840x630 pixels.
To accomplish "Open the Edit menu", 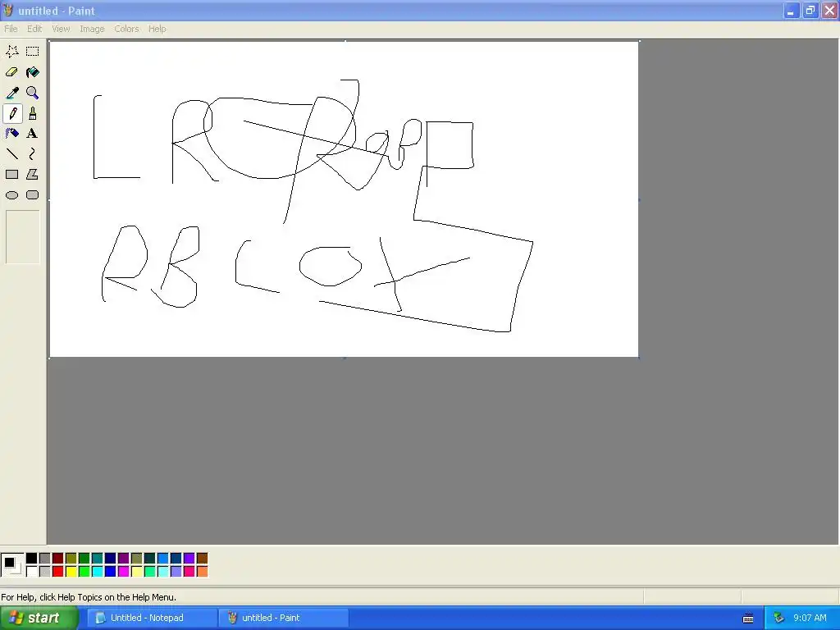I will (x=34, y=29).
